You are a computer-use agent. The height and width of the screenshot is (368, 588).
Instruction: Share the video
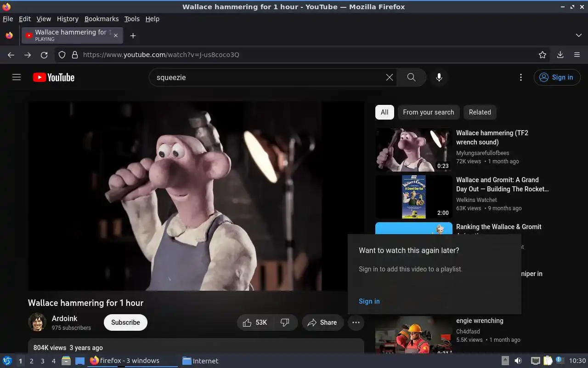(x=322, y=322)
